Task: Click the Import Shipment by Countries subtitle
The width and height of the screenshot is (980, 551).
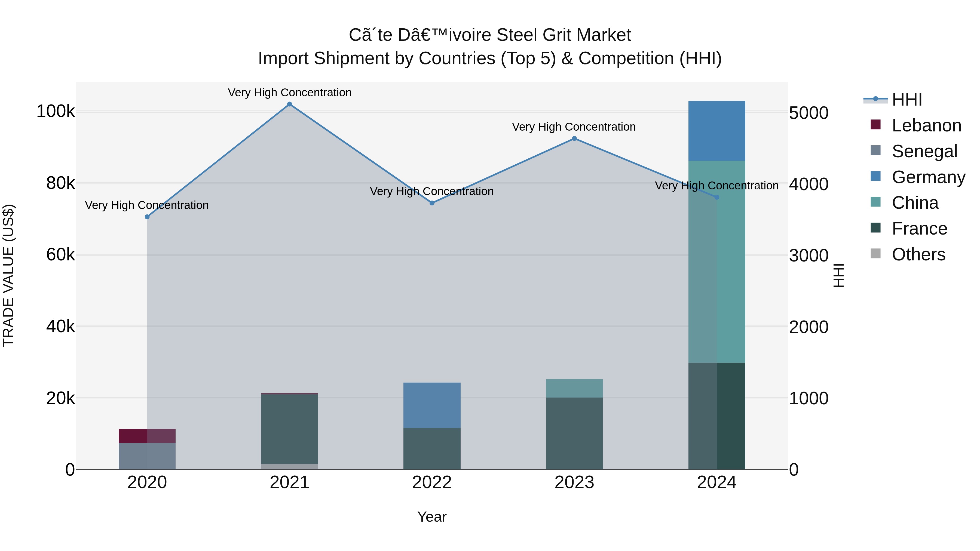Action: coord(490,59)
